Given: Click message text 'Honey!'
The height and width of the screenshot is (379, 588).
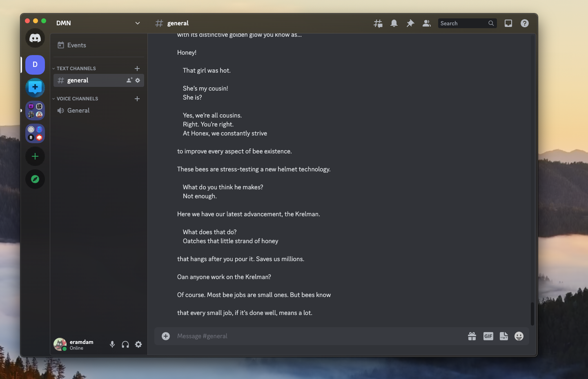Looking at the screenshot, I should [187, 53].
